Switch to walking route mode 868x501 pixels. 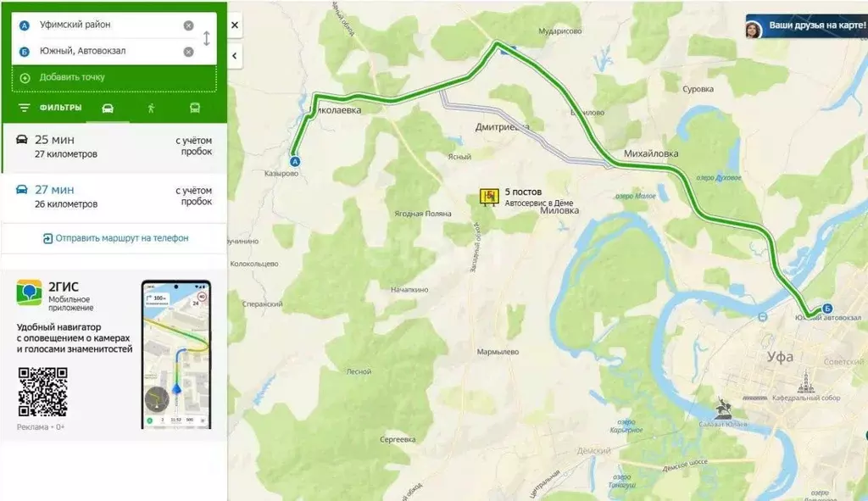click(151, 108)
